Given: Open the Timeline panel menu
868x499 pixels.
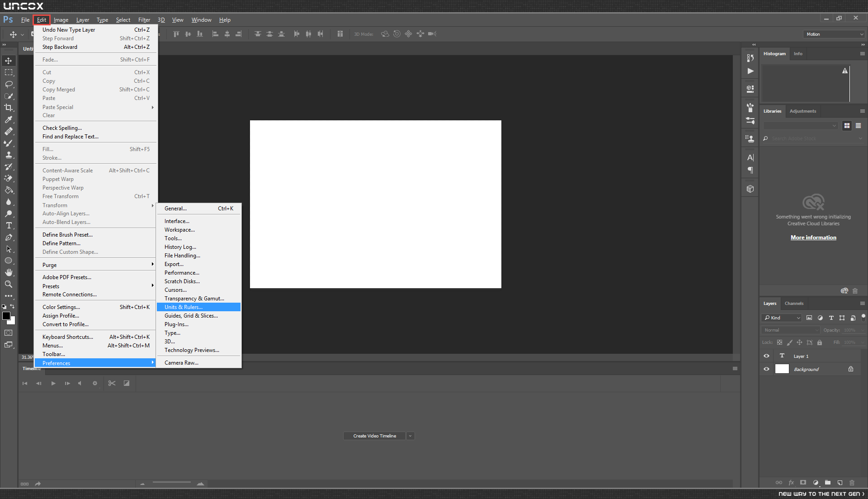Looking at the screenshot, I should point(735,369).
